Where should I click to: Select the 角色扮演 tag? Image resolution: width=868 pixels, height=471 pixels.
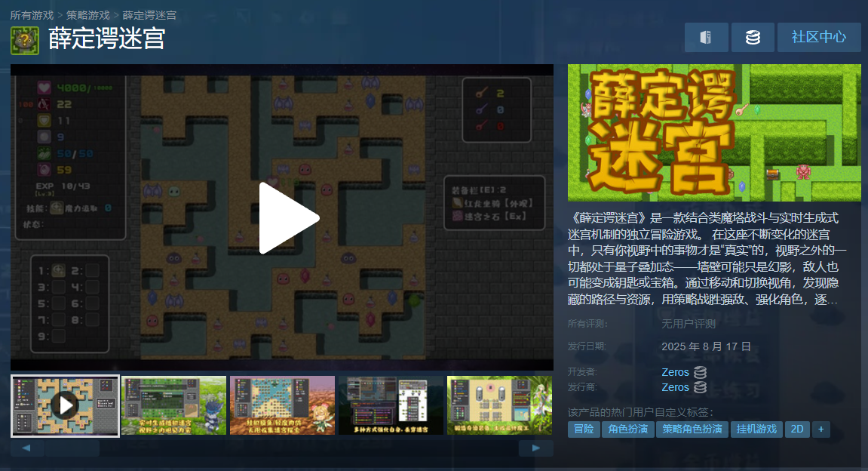click(627, 429)
